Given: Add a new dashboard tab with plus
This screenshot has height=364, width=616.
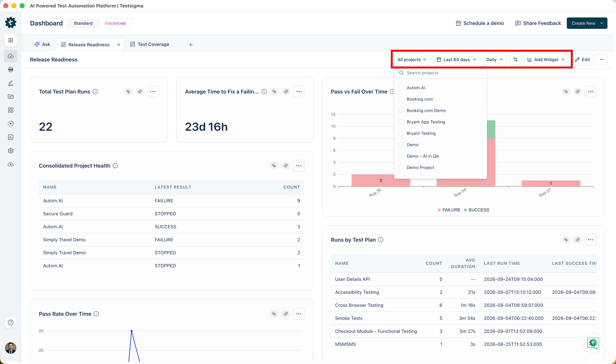Looking at the screenshot, I should pyautogui.click(x=191, y=45).
